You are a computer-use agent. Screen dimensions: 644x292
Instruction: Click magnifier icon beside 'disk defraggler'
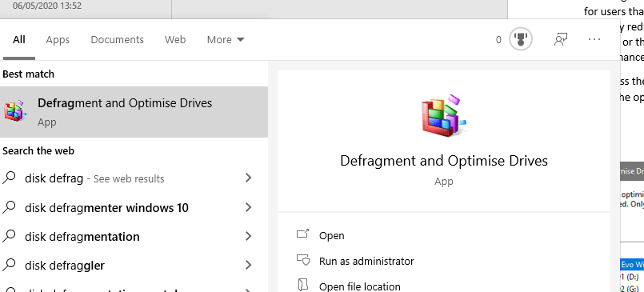click(x=9, y=265)
